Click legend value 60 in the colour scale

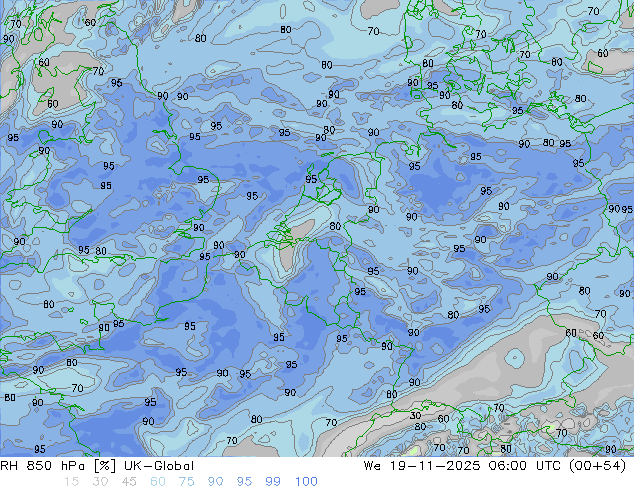[x=158, y=482]
